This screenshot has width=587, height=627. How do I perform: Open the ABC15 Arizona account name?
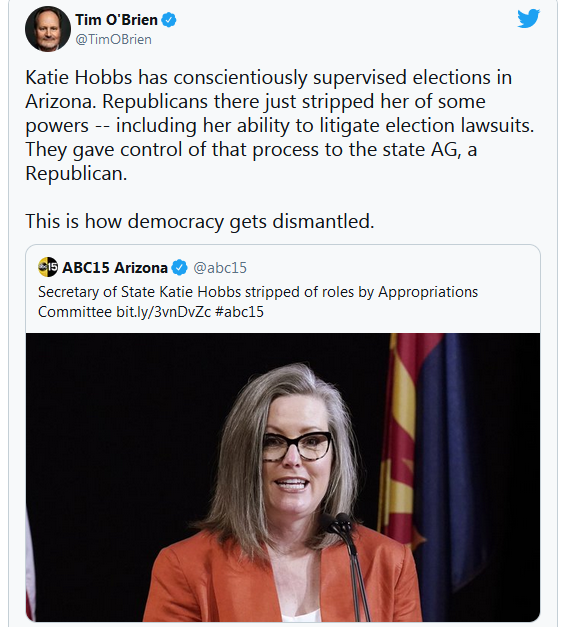coord(115,268)
